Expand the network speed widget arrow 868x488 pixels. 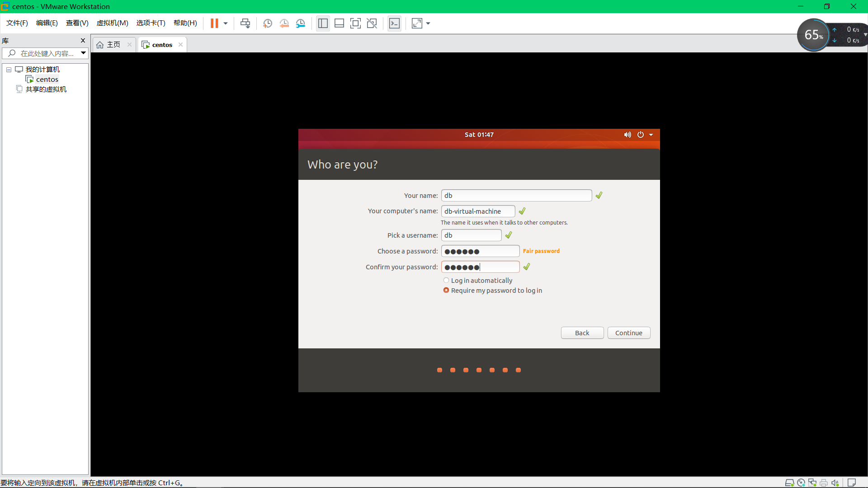(865, 34)
